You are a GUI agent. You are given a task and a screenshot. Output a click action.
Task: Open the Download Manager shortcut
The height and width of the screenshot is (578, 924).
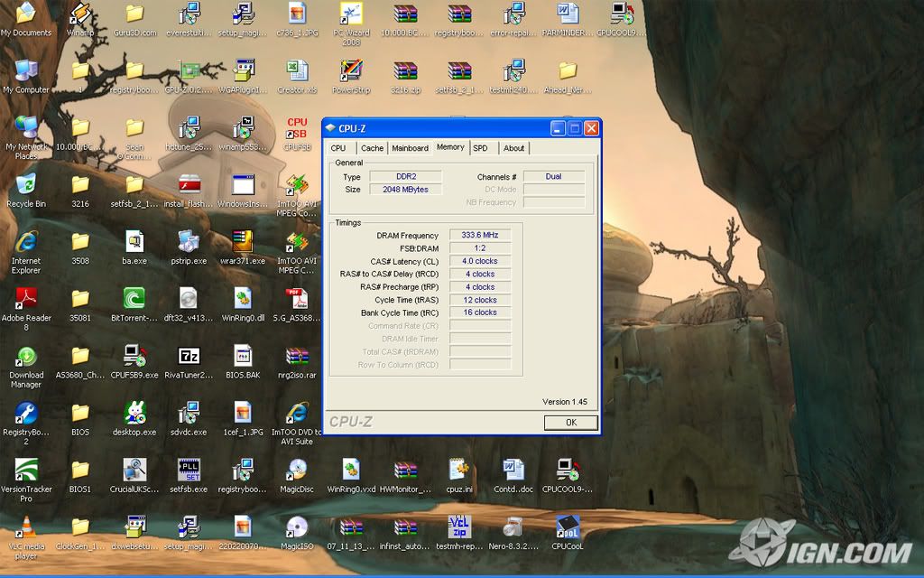pos(26,356)
